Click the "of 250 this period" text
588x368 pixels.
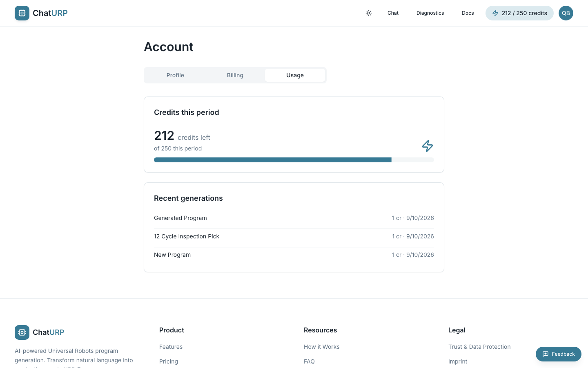tap(178, 148)
